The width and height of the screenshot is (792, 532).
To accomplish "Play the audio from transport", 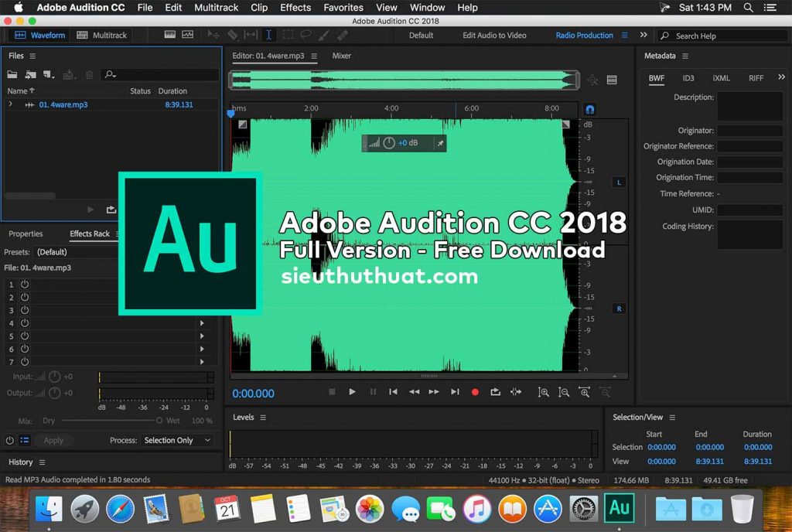I will click(x=352, y=392).
